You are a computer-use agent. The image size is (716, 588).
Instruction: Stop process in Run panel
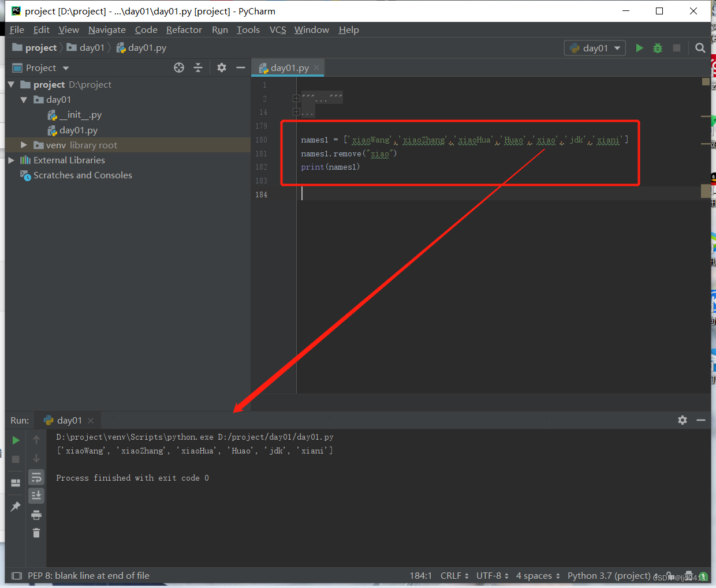coord(16,459)
